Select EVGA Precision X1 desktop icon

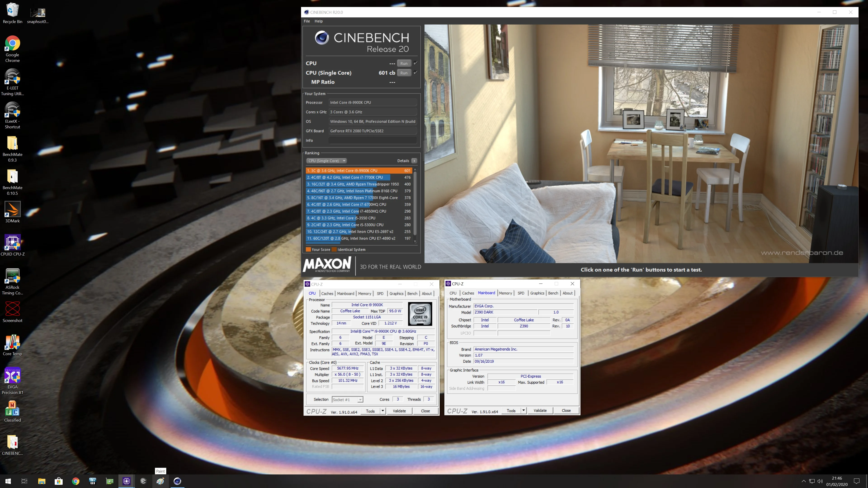pos(12,381)
